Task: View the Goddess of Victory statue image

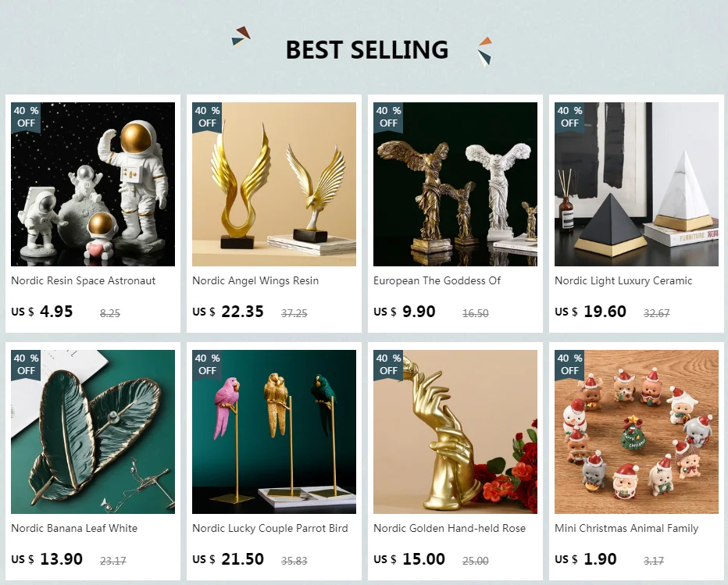Action: (x=455, y=184)
